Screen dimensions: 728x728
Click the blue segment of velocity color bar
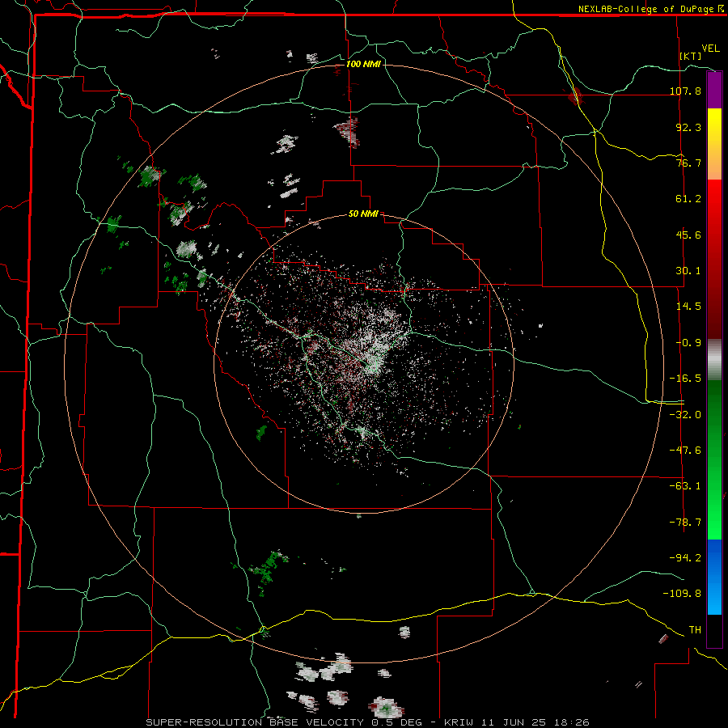[714, 577]
